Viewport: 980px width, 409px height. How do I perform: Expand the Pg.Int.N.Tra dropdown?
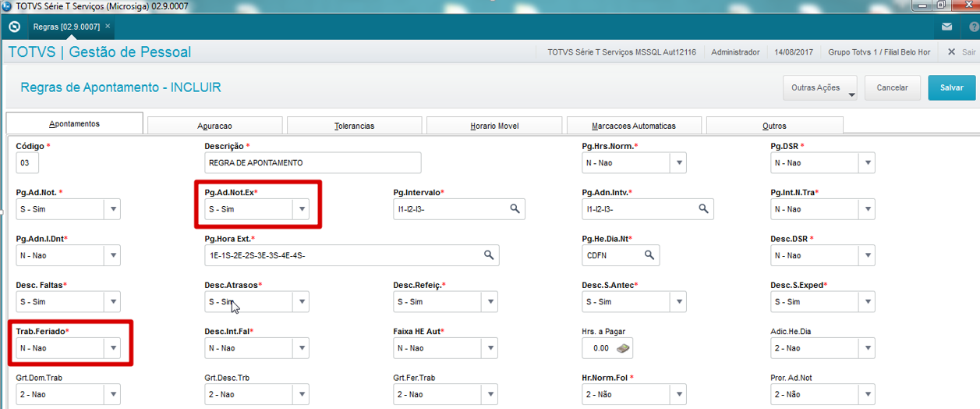(868, 208)
